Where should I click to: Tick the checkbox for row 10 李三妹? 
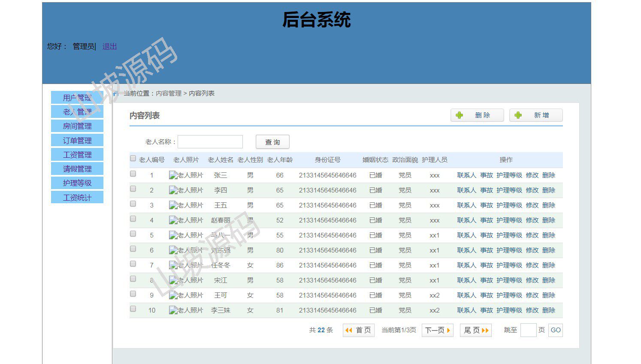point(133,309)
